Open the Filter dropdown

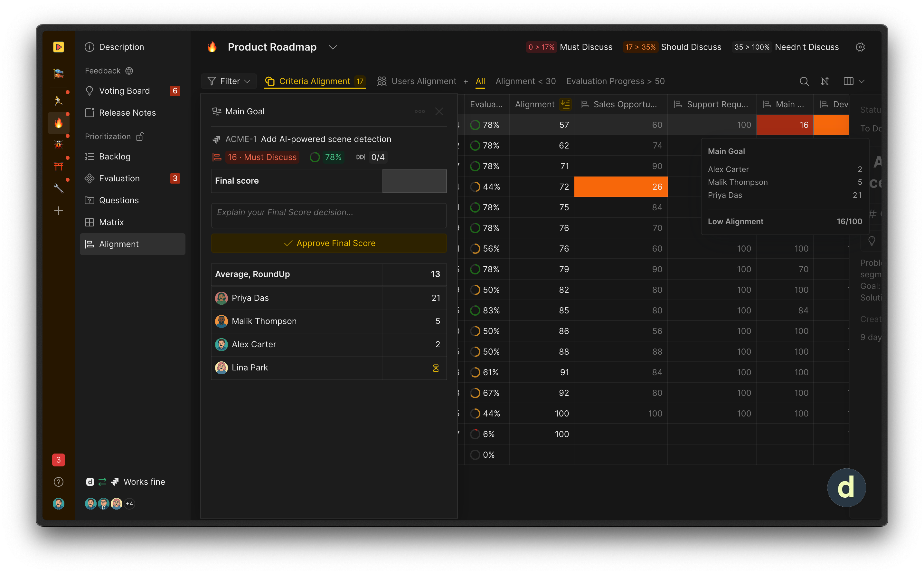[229, 81]
